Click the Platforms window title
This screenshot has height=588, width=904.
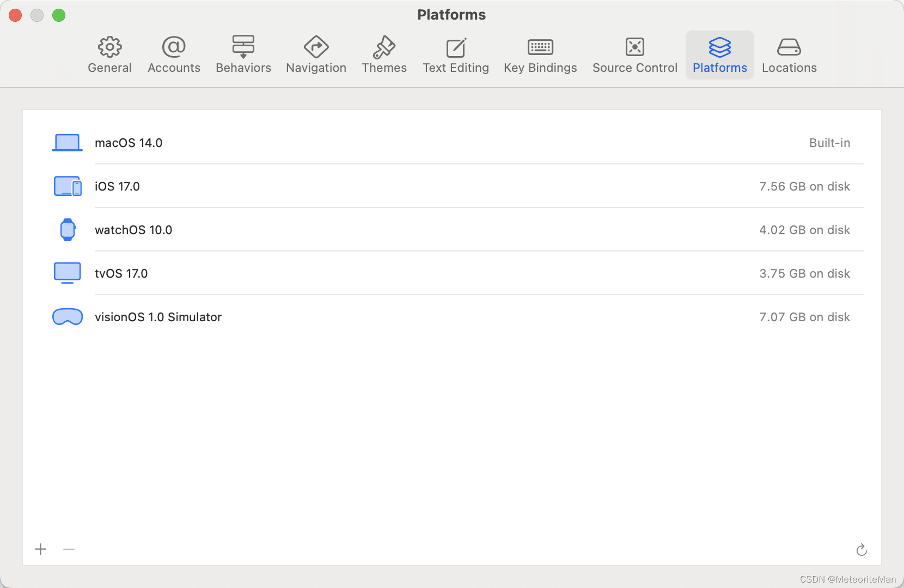click(451, 15)
